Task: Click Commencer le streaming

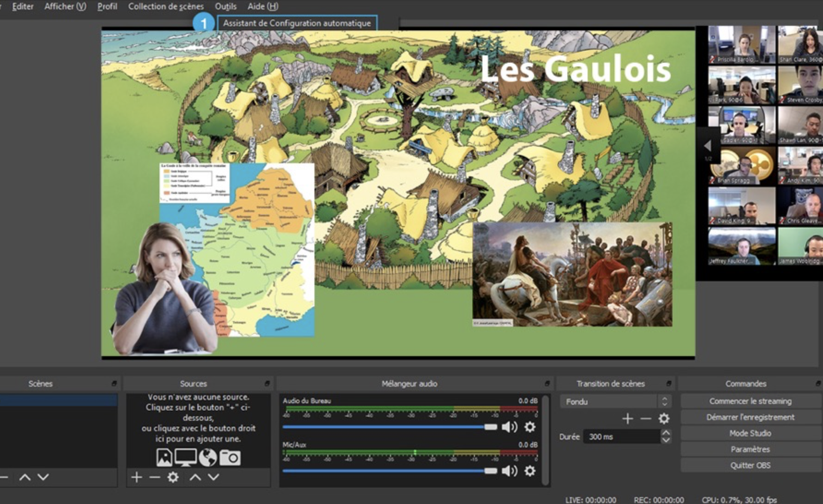Action: pos(750,401)
